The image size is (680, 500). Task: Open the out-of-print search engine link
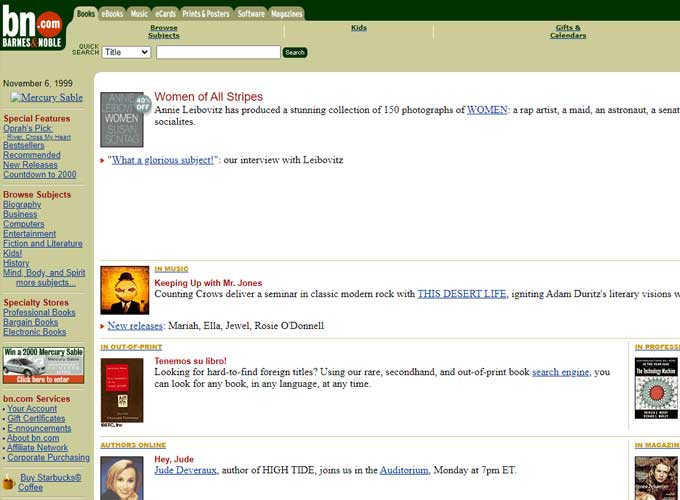coord(561,372)
